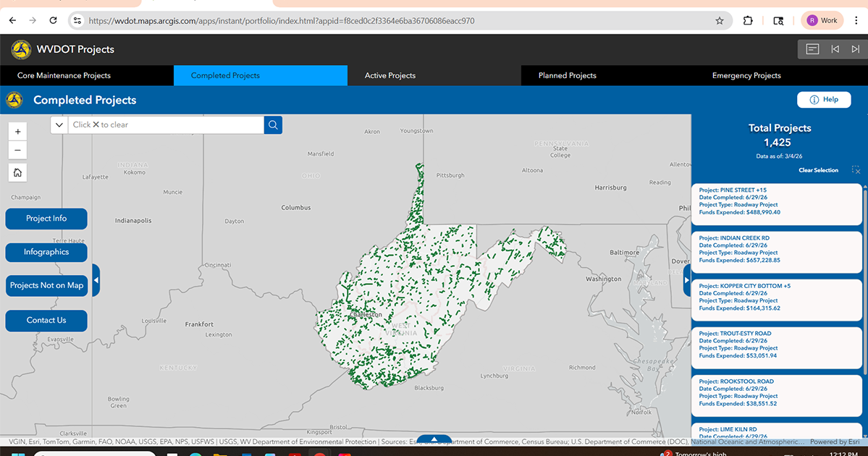Click the Completed Projects page heading
Screen dimensions: 868x456
pos(85,100)
